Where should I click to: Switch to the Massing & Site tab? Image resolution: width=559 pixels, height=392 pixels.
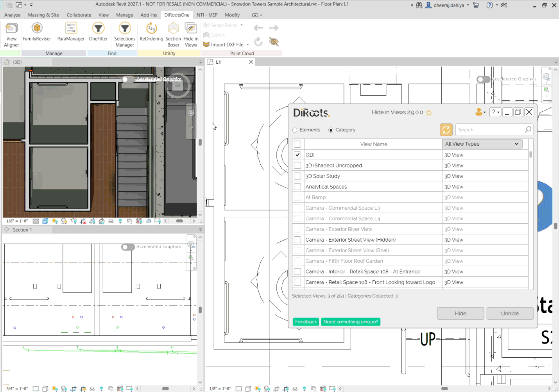point(43,15)
